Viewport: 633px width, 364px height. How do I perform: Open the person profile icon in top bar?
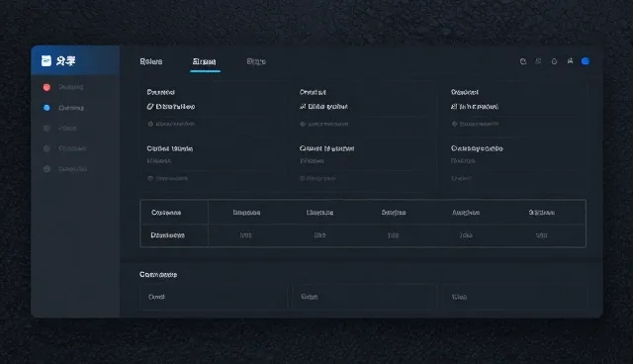(x=570, y=61)
